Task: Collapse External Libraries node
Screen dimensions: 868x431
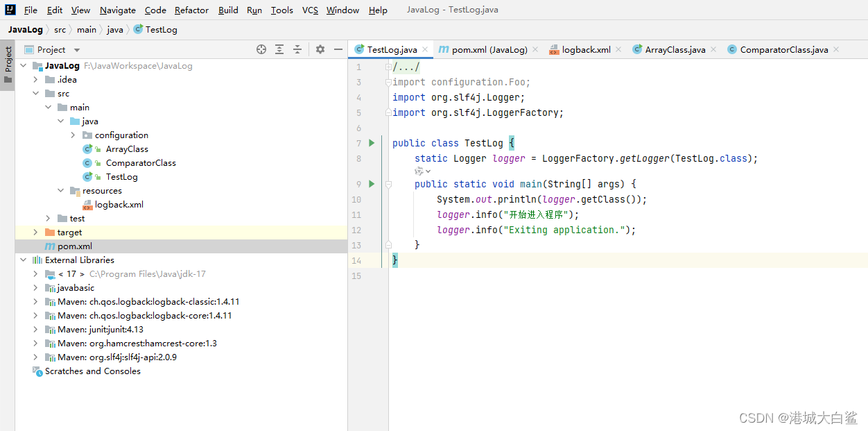Action: pyautogui.click(x=24, y=260)
